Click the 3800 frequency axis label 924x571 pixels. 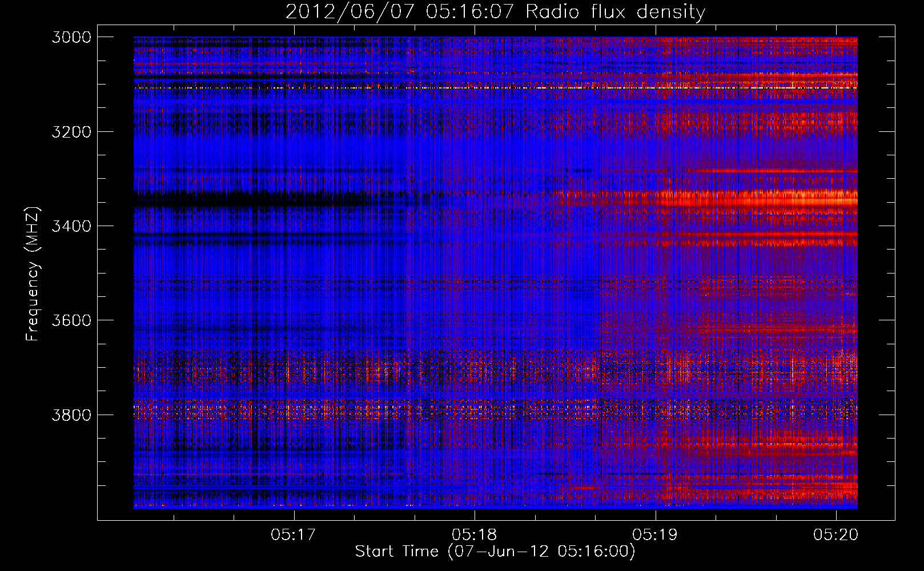71,415
